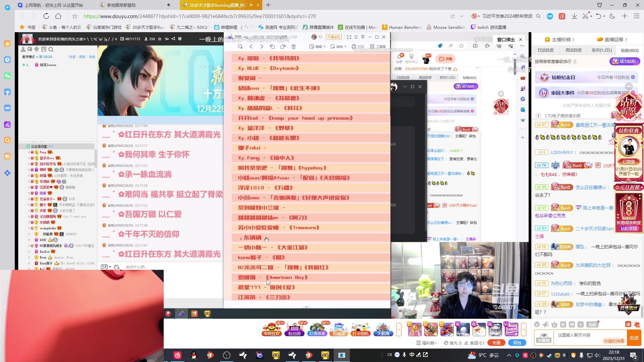
Task: Delete the current image using the trash icon
Action: (x=293, y=47)
